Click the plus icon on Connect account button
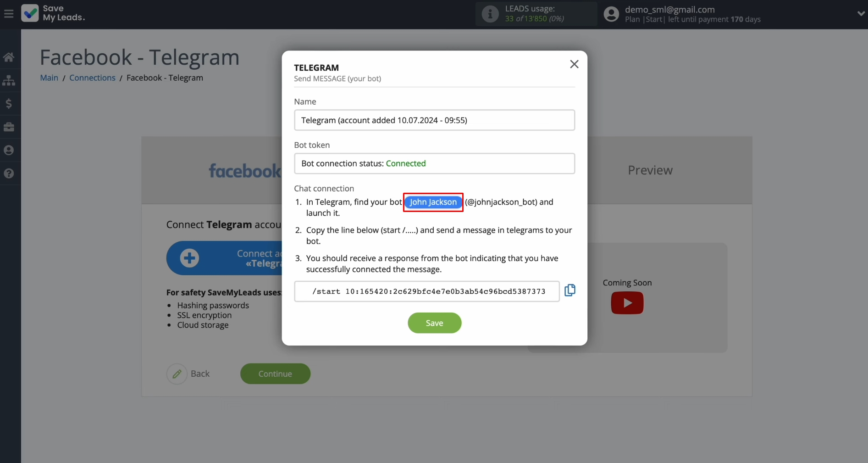This screenshot has width=868, height=463. pyautogui.click(x=189, y=258)
